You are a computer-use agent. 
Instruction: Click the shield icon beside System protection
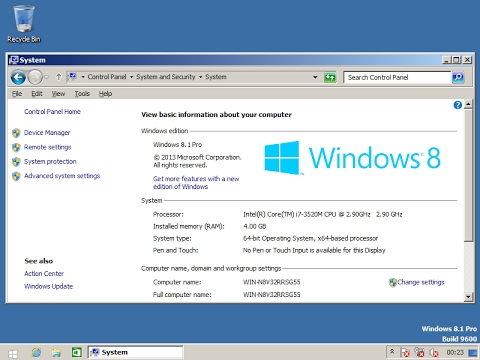(16, 162)
